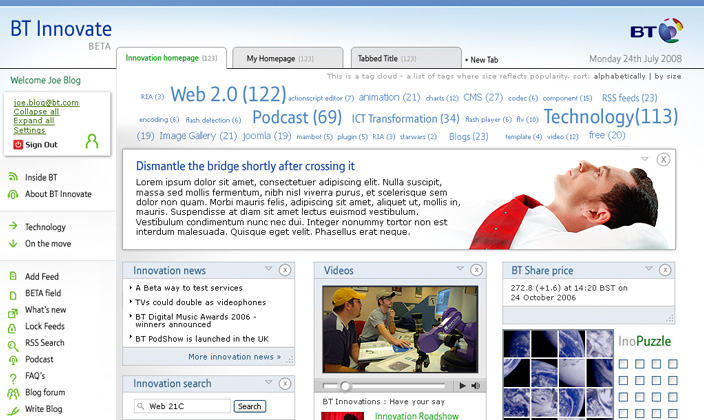Collapse the Innovation search widget triangle
Image resolution: width=704 pixels, height=420 pixels.
(x=268, y=382)
